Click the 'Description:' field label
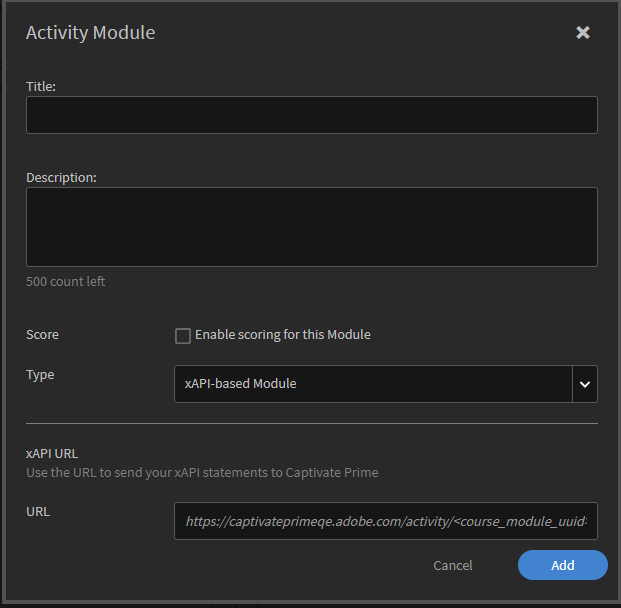 [x=61, y=178]
